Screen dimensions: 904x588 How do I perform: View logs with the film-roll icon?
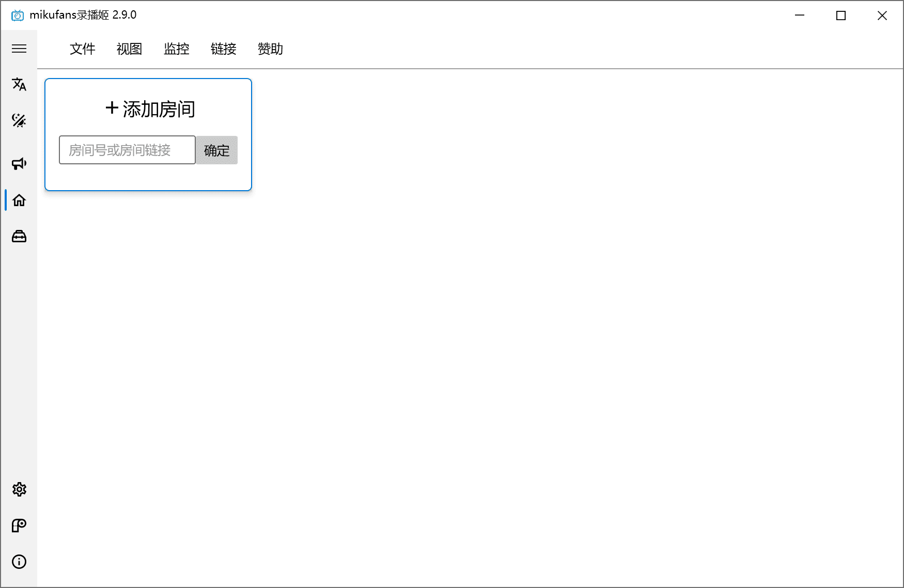tap(19, 525)
